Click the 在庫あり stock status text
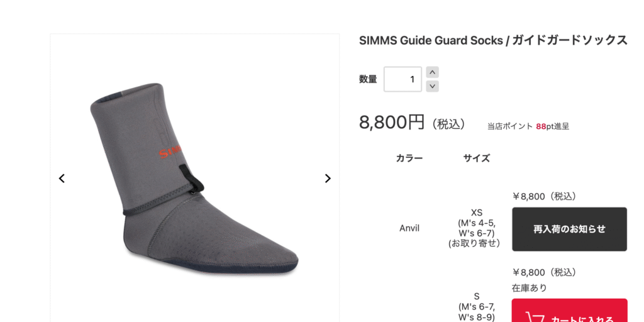 [530, 288]
